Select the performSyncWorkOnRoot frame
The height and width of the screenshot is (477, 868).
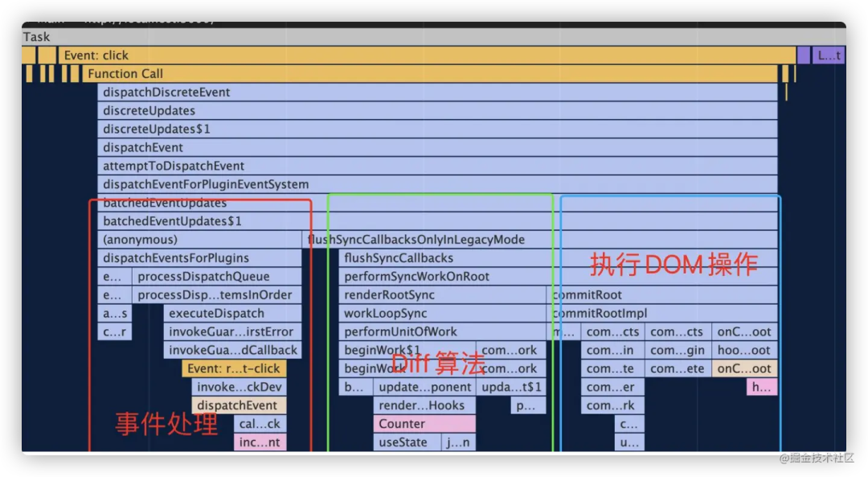pyautogui.click(x=558, y=276)
